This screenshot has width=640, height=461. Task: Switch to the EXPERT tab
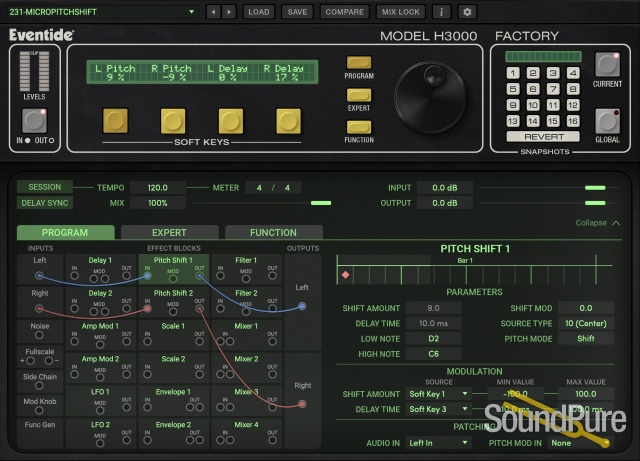(x=169, y=233)
